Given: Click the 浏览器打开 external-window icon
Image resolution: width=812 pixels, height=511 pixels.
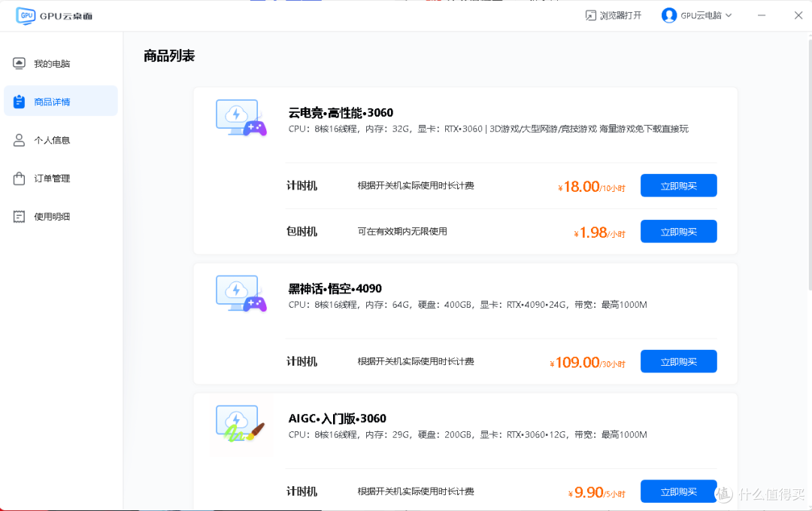Looking at the screenshot, I should point(591,16).
